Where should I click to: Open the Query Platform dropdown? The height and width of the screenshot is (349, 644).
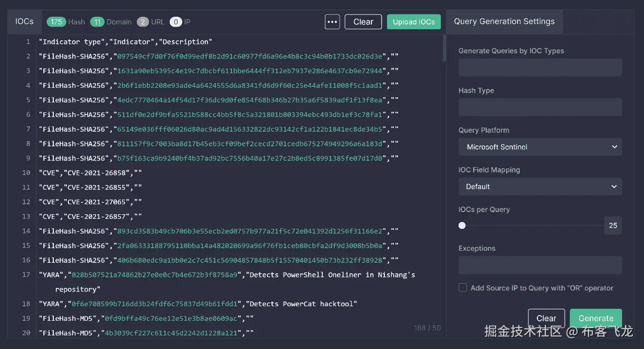540,147
